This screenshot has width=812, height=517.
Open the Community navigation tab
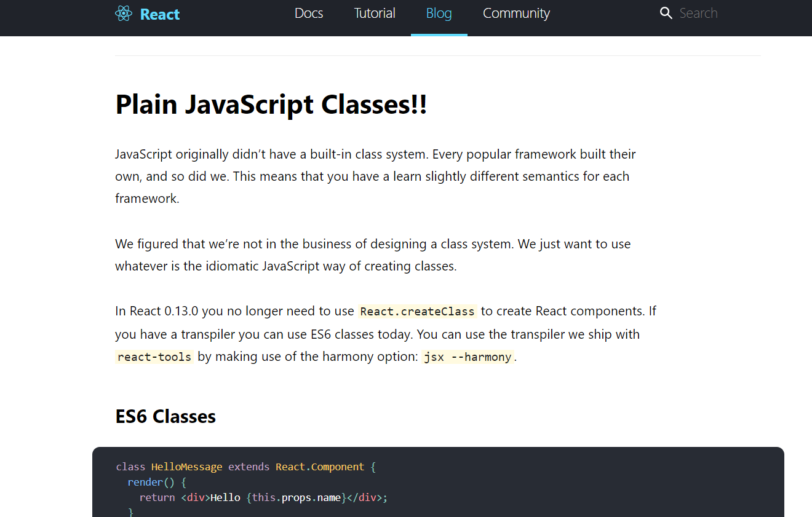[x=516, y=13]
